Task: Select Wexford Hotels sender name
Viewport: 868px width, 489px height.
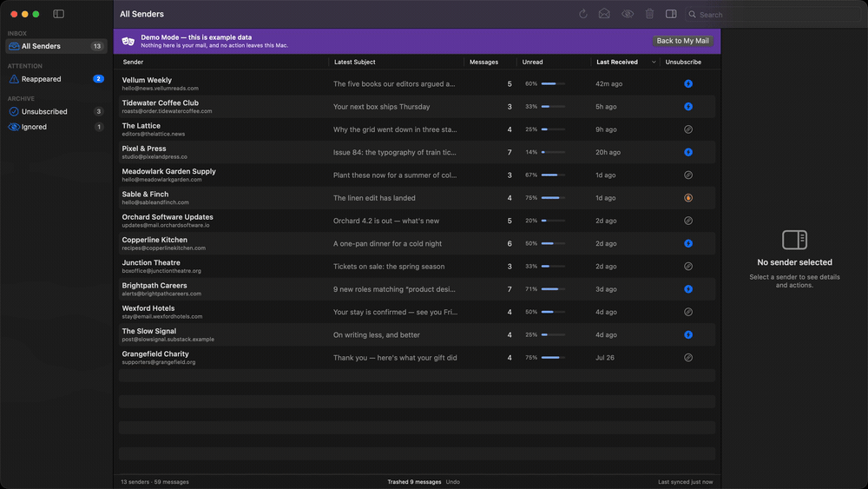Action: (x=148, y=308)
